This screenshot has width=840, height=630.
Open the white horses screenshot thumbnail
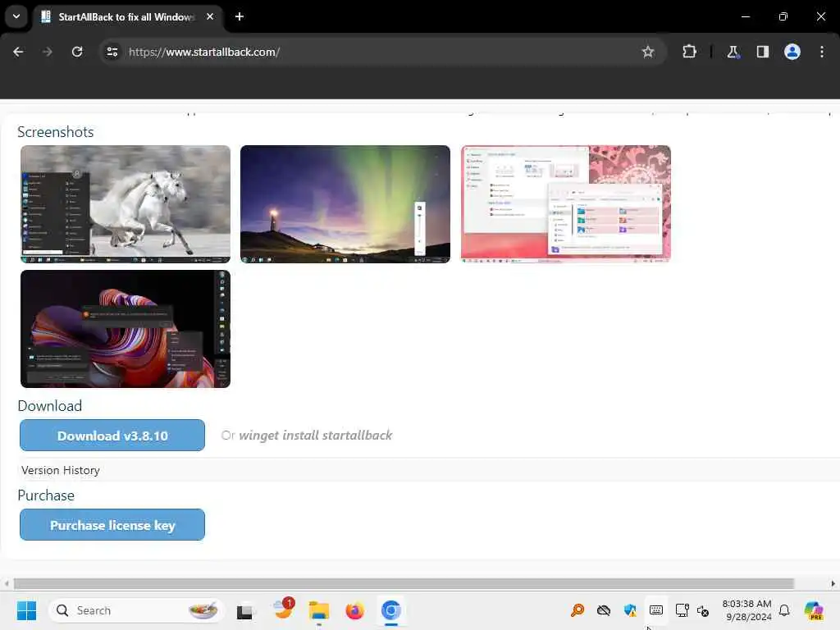126,204
